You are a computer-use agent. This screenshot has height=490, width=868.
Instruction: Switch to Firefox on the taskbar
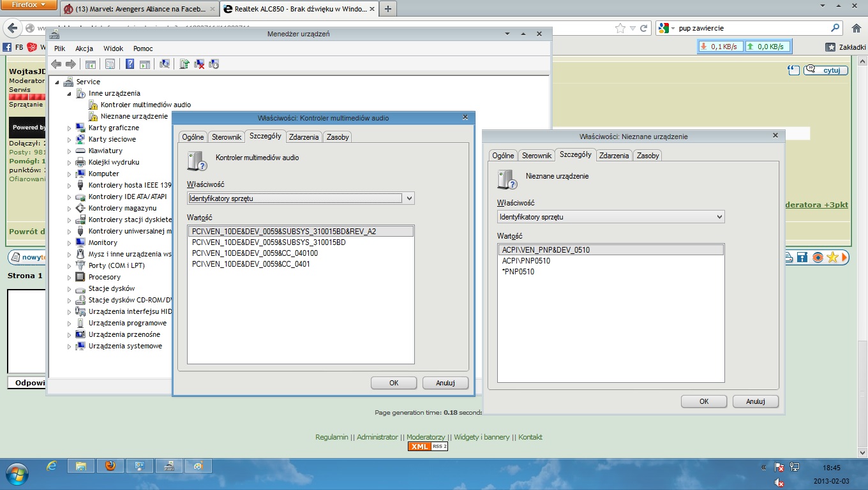pos(110,466)
